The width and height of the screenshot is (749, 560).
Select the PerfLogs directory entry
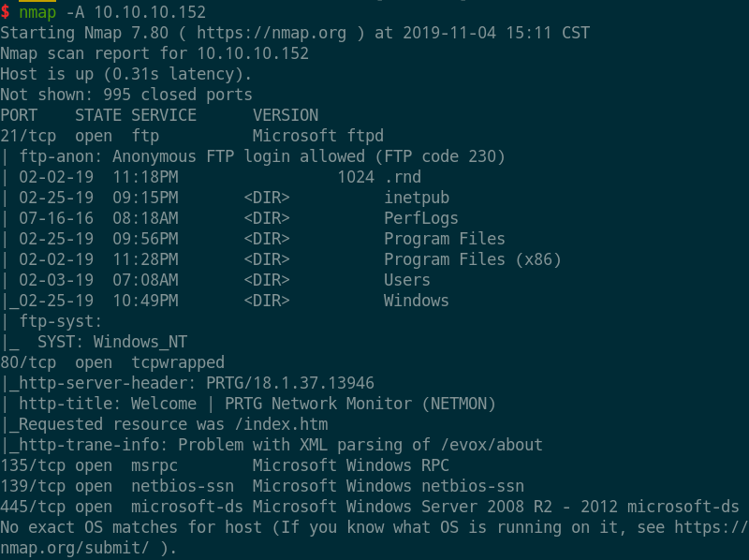(x=420, y=218)
